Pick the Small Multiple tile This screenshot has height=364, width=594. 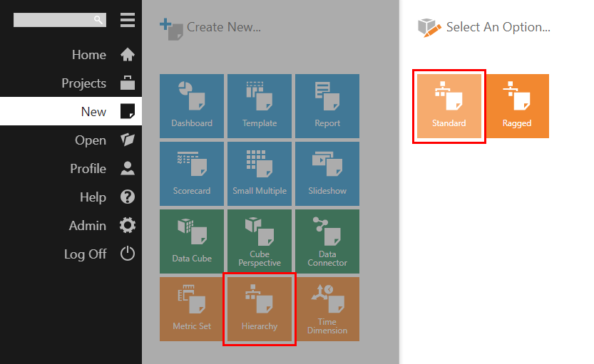[260, 174]
